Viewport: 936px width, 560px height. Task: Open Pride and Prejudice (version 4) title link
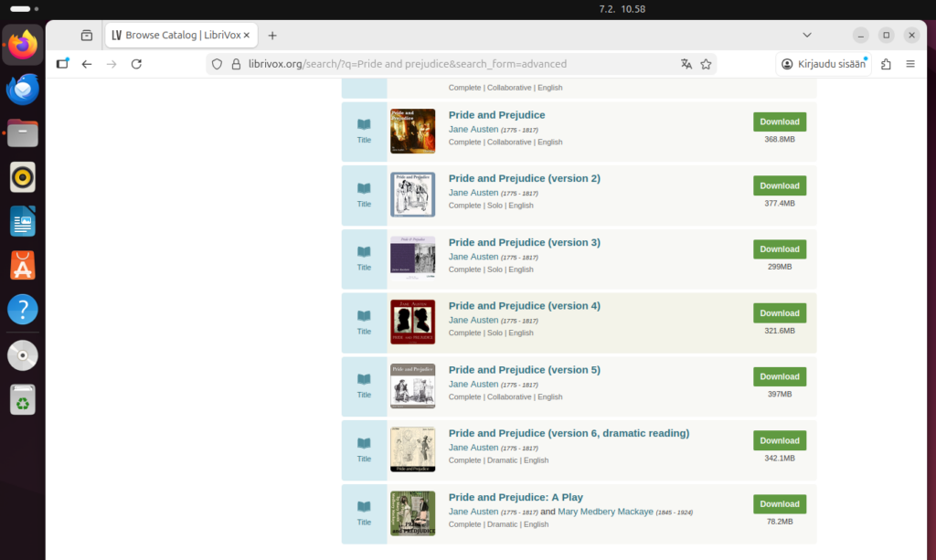click(x=524, y=306)
